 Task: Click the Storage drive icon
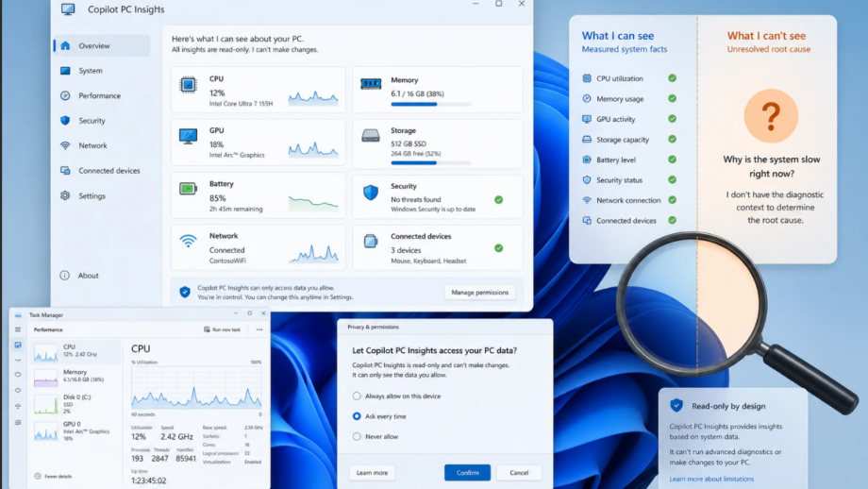(x=371, y=136)
